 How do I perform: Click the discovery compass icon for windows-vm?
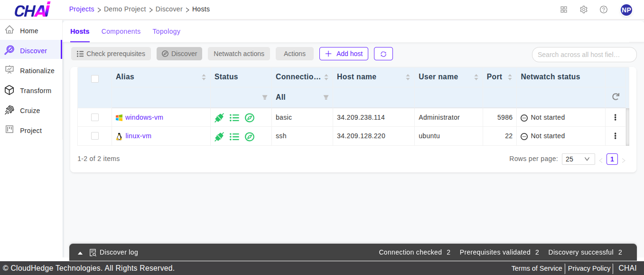click(250, 118)
